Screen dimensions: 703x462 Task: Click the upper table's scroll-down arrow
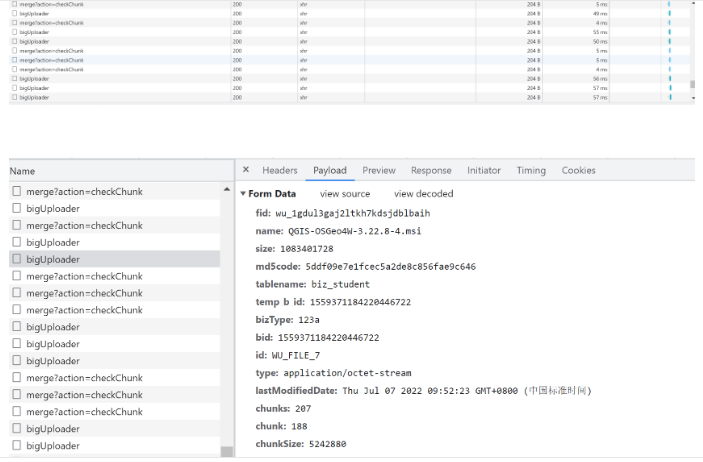tap(693, 98)
